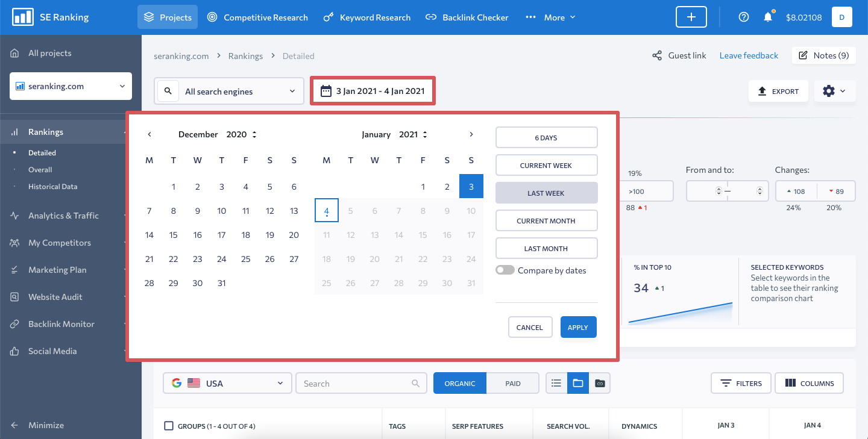Open FILTERS panel
This screenshot has width=868, height=439.
741,383
